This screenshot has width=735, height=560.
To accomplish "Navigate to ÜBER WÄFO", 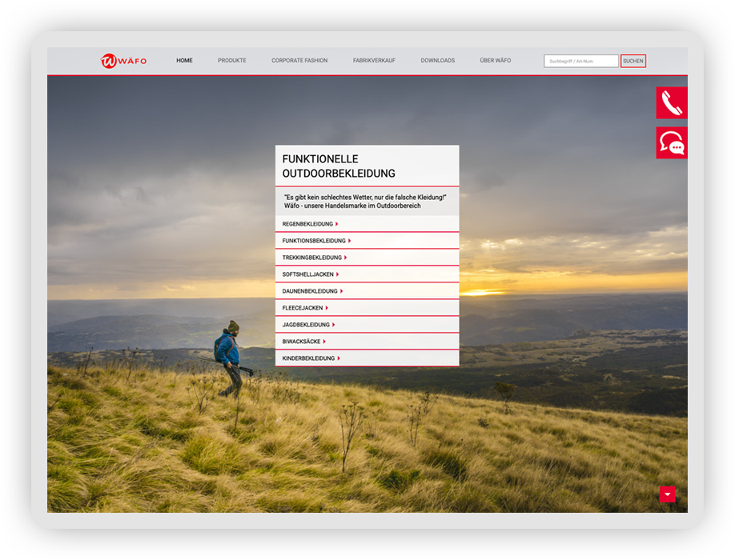I will 495,61.
